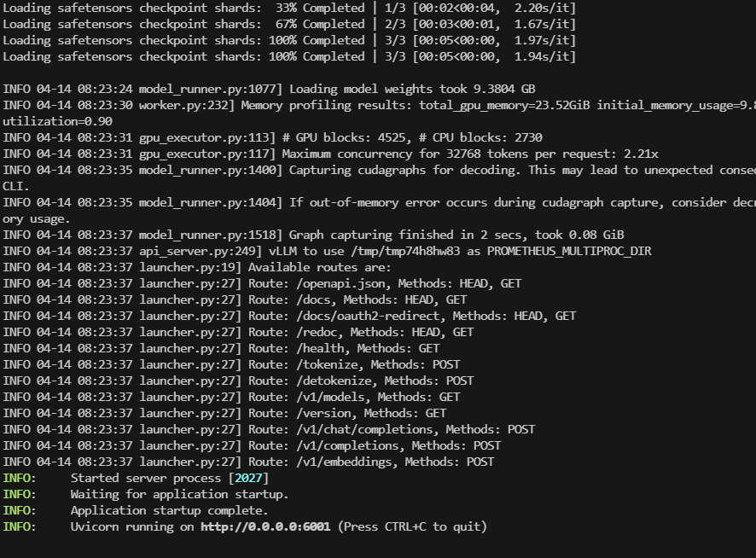
Task: Open the model_runner.py:1518 file reference
Action: pyautogui.click(x=211, y=235)
